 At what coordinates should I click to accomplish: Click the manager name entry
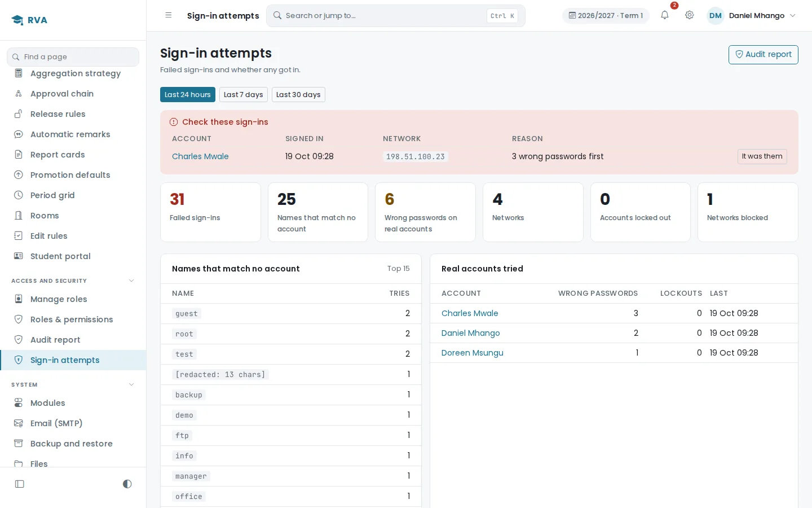(x=191, y=476)
